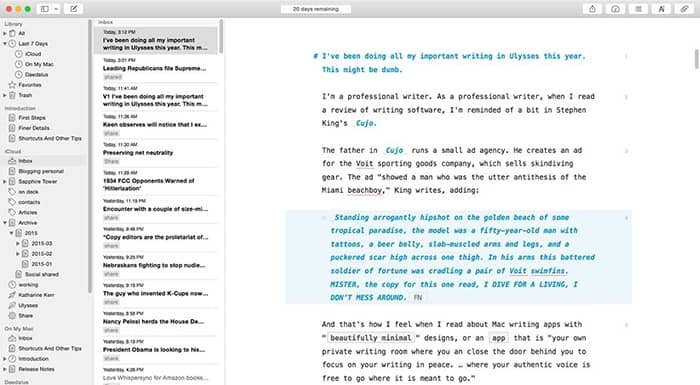The image size is (700, 385).
Task: Open sheet President Obama is looking
Action: [x=156, y=350]
